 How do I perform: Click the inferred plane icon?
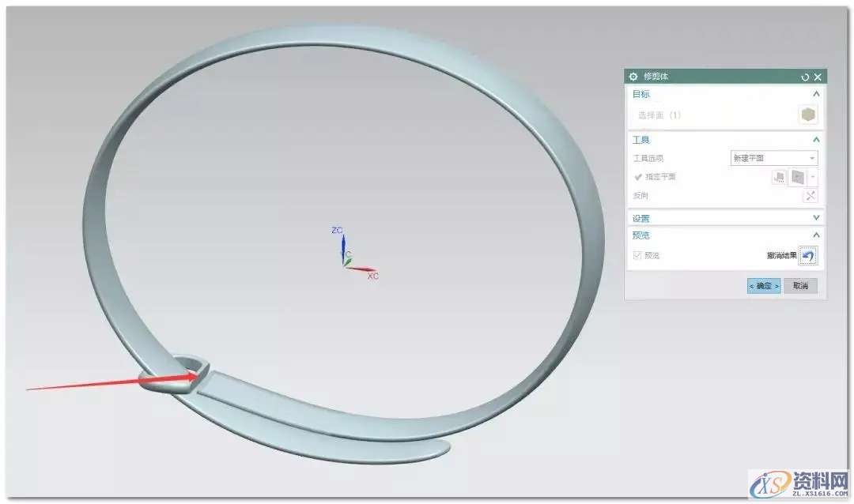(797, 177)
